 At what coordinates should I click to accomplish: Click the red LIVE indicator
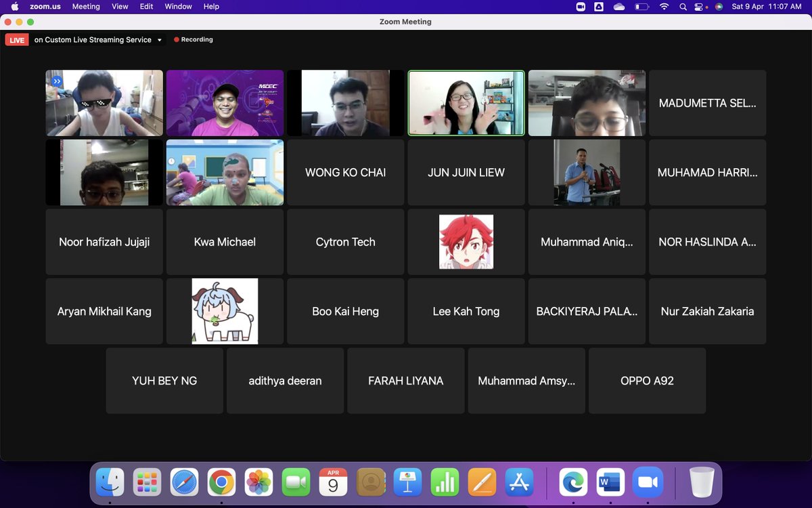pyautogui.click(x=17, y=40)
